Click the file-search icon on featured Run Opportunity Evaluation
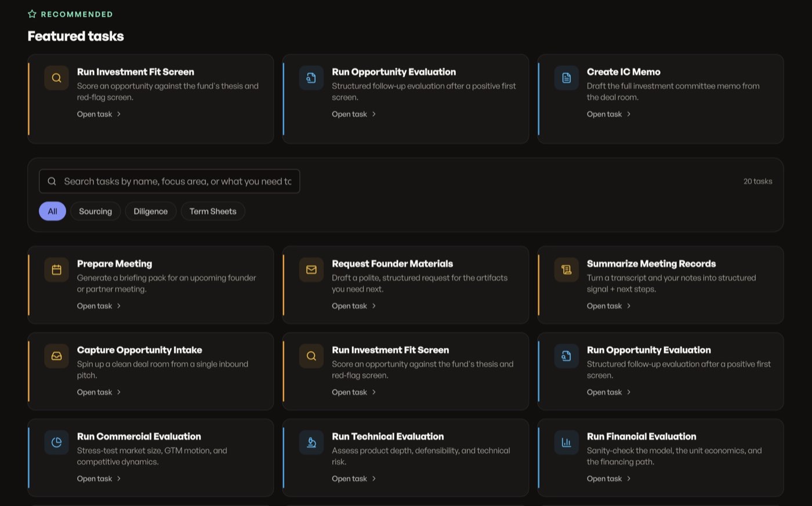The height and width of the screenshot is (506, 812). coord(311,78)
